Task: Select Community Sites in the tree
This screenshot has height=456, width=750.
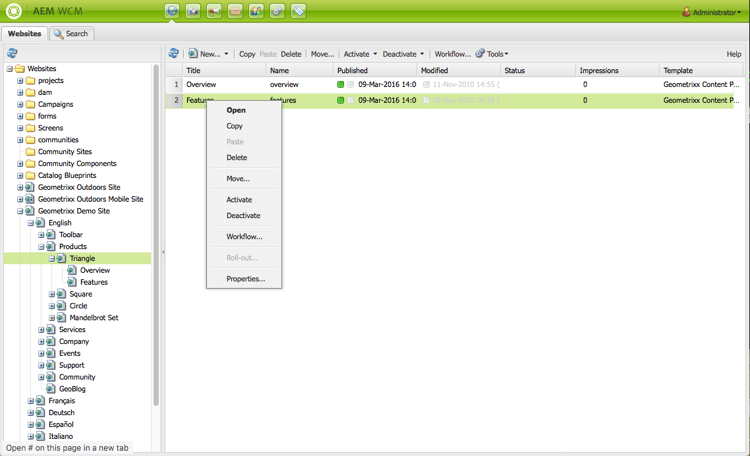Action: [65, 152]
